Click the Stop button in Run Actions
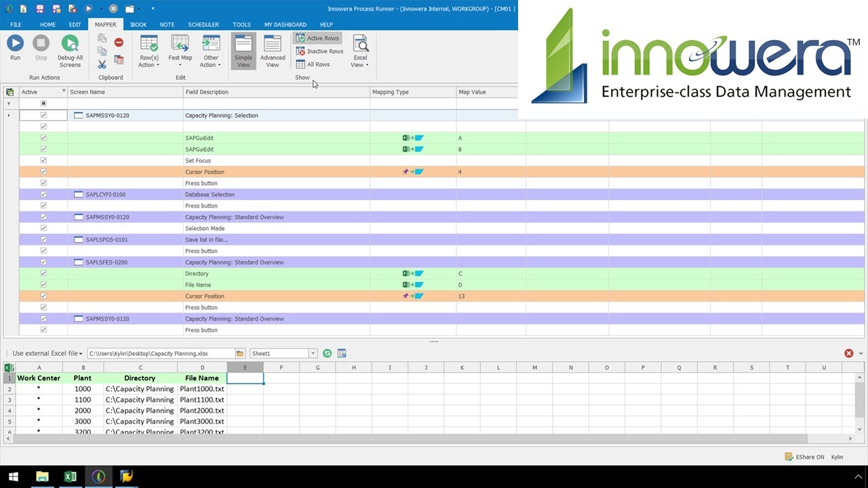 coord(41,48)
